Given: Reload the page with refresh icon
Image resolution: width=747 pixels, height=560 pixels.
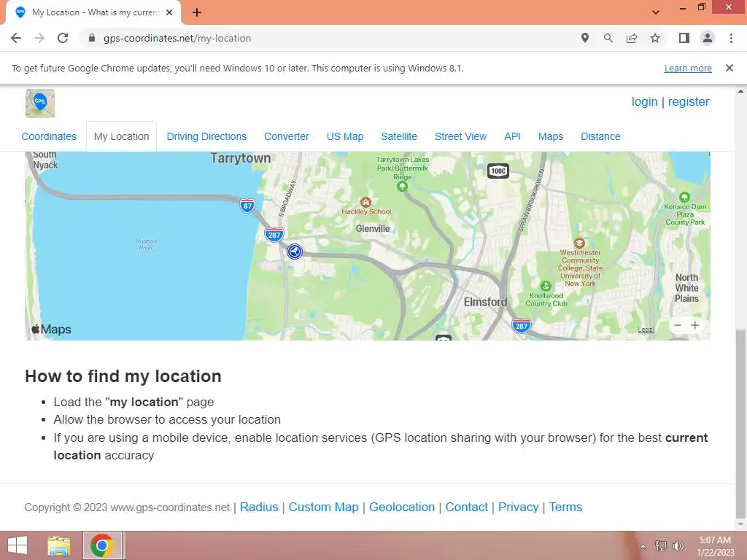Looking at the screenshot, I should click(63, 38).
